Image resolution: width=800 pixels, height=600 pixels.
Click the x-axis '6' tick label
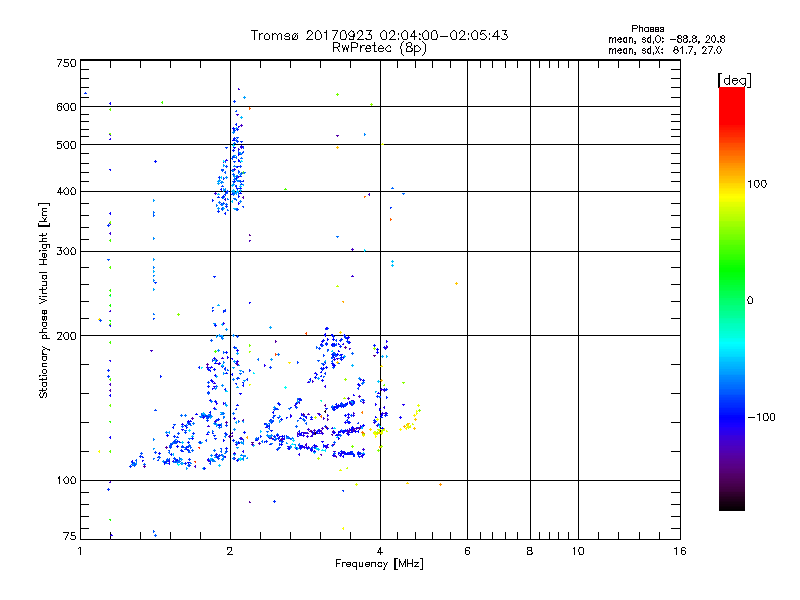click(467, 551)
